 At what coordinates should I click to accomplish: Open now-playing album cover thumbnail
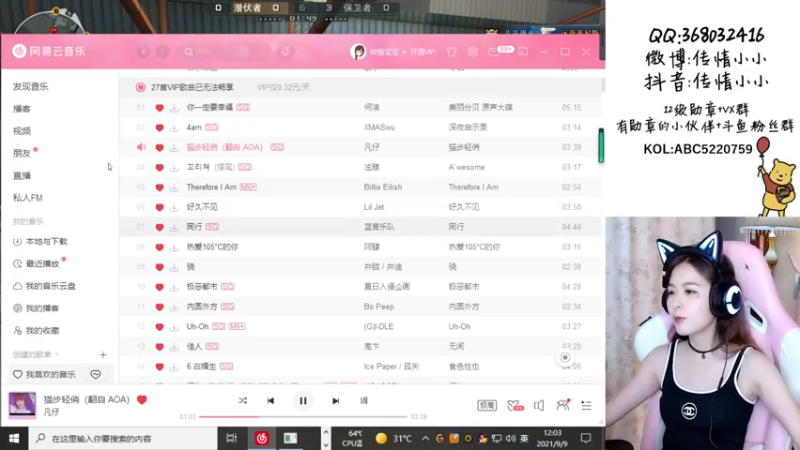point(22,405)
